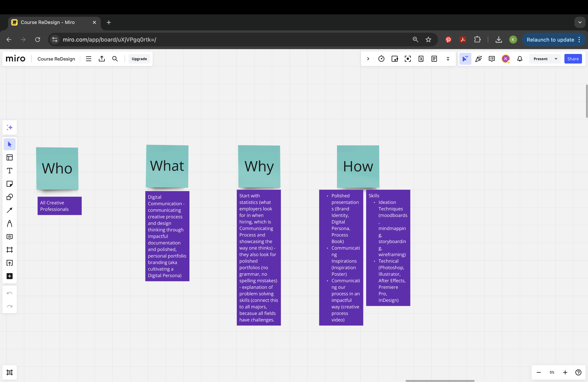
Task: Click the Upgrade button
Action: click(x=139, y=59)
